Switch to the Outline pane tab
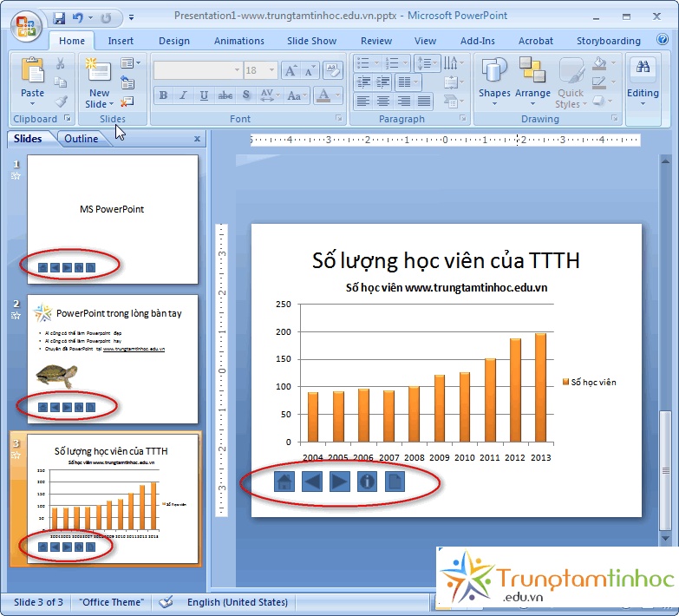Viewport: 679px width, 616px height. tap(81, 139)
